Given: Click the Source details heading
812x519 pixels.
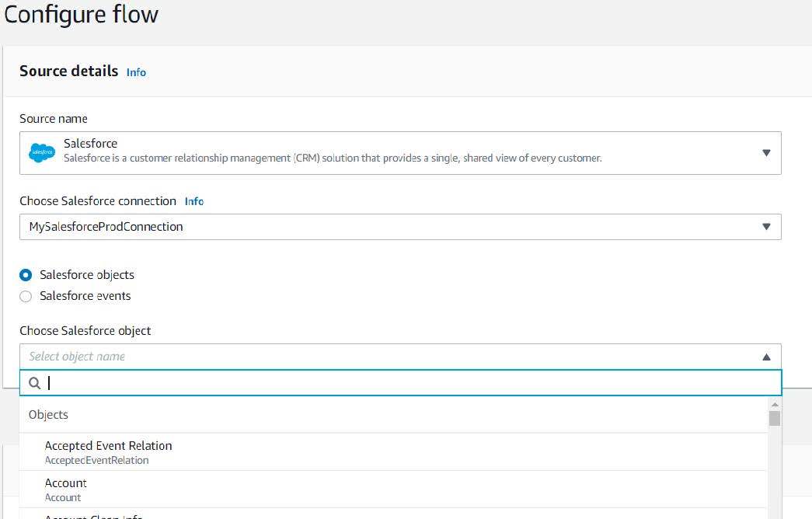Looking at the screenshot, I should click(x=69, y=71).
